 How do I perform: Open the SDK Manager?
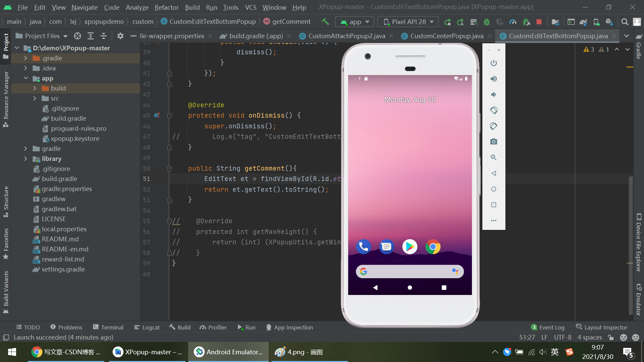coord(609,21)
